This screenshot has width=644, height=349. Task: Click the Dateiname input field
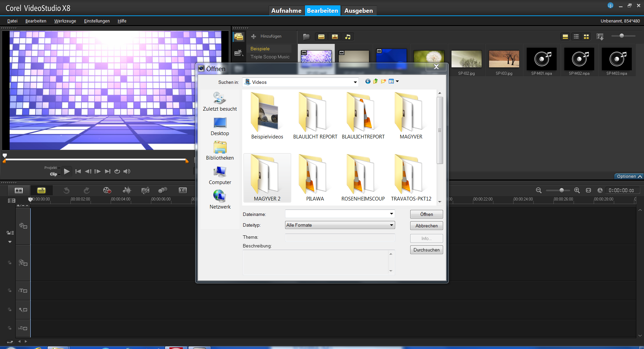[337, 214]
